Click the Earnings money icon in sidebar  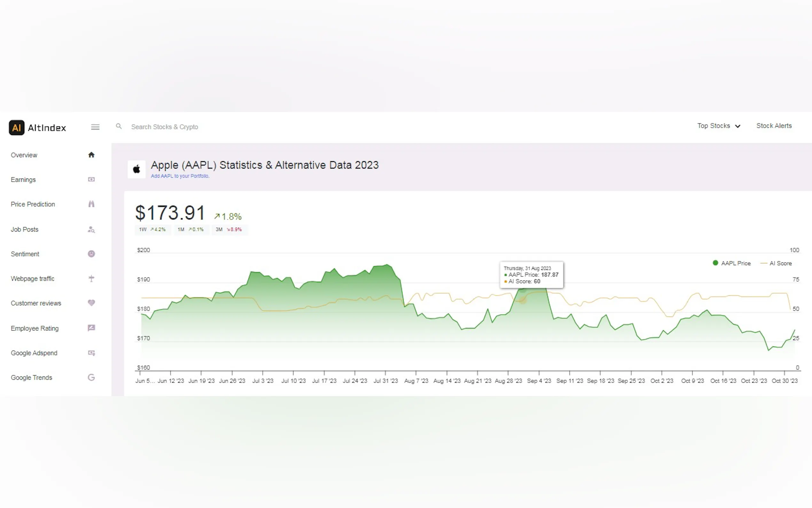(91, 179)
